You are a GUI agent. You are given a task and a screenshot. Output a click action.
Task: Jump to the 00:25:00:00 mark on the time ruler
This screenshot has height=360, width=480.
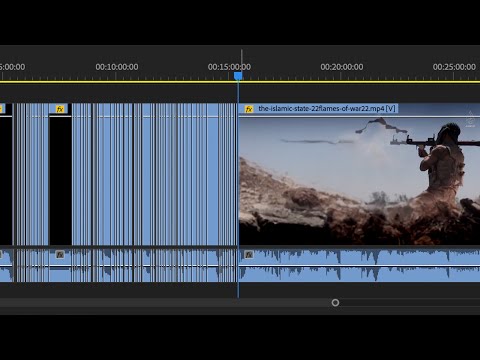(454, 67)
